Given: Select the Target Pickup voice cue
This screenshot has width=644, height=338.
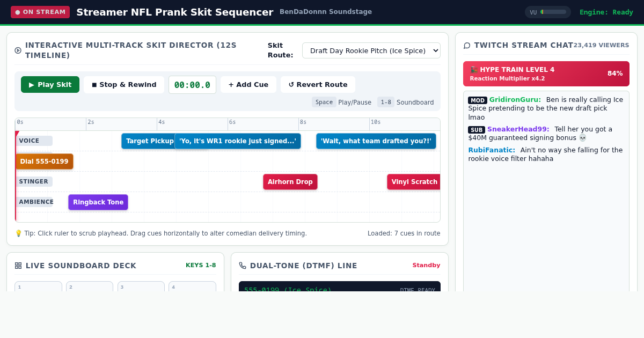Looking at the screenshot, I should (x=148, y=141).
